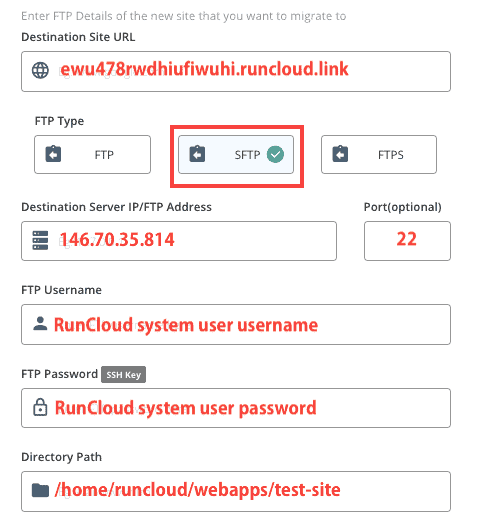Click the green checkmark on SFTP
Viewport: 478px width, 523px height.
pyautogui.click(x=275, y=154)
